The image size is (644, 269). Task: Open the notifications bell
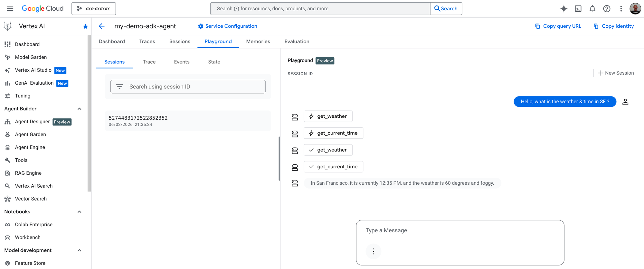592,9
